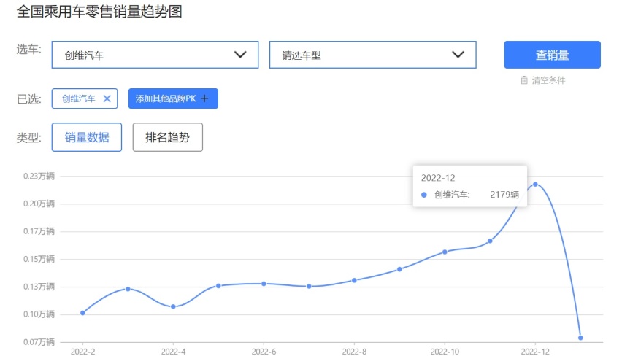622x364 pixels.
Task: Click the 2022-3 data point on chart
Action: tap(128, 289)
